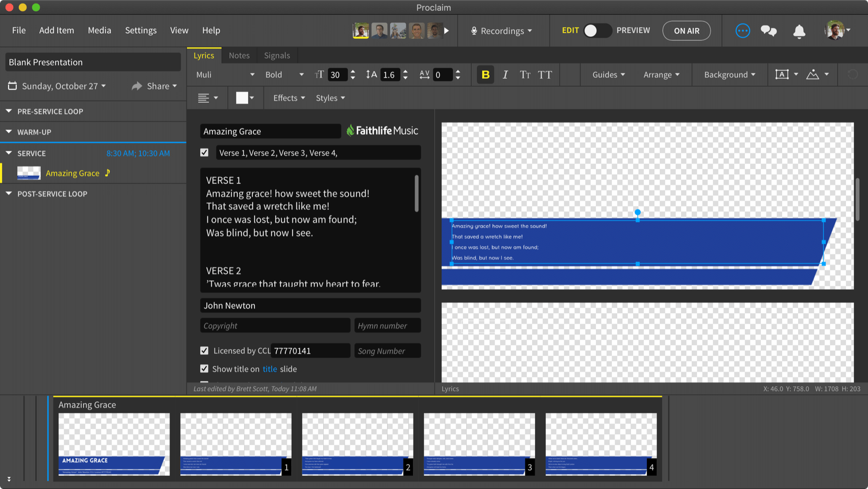Increase letter spacing stepper
The height and width of the screenshot is (489, 868).
point(458,72)
